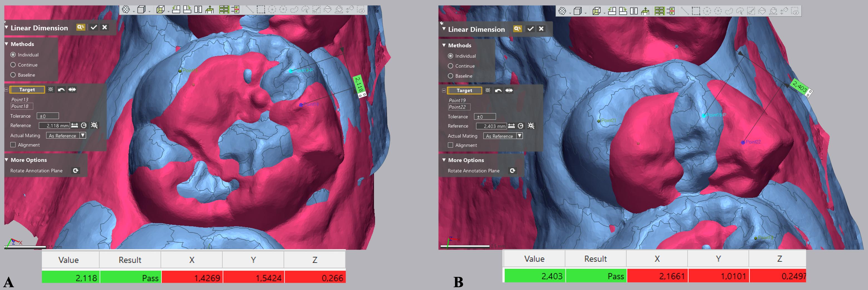Click the 2,1661 X value cell in table B
The image size is (868, 290).
[657, 276]
